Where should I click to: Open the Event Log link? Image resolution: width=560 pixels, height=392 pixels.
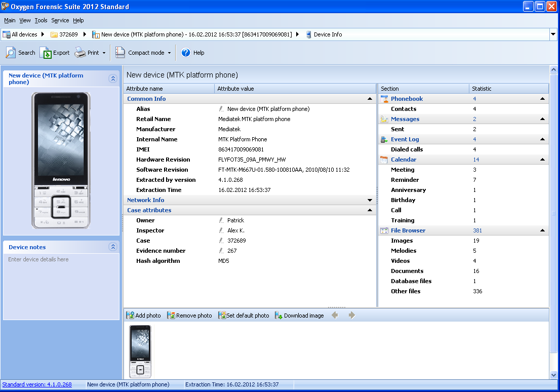coord(405,139)
